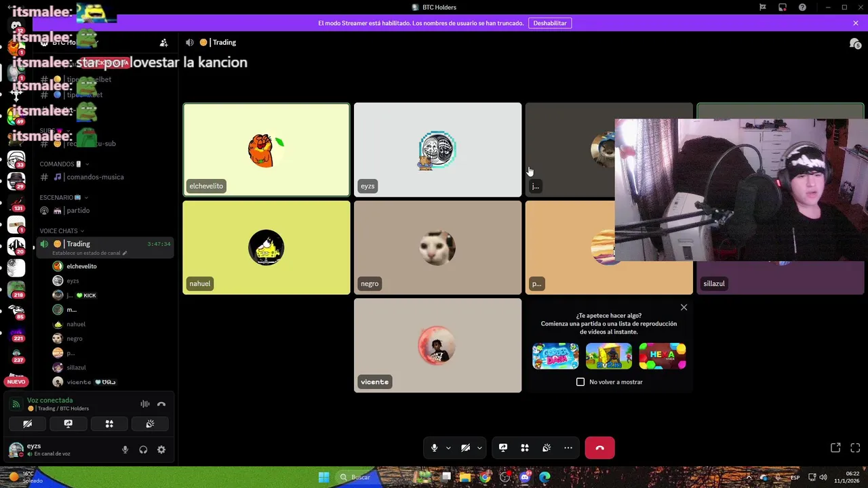Collapse the COMANDOS category
Screen dimensions: 868x488
pyautogui.click(x=64, y=164)
